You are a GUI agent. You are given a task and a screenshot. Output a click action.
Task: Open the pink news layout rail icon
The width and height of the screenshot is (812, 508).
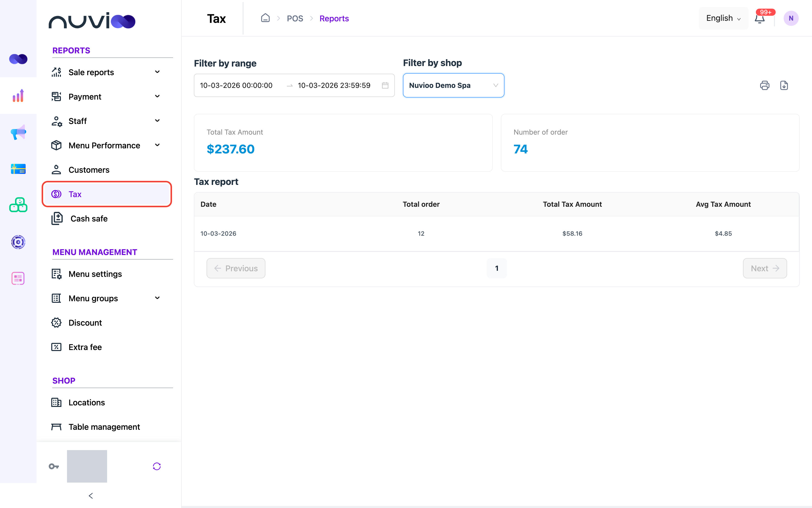point(18,279)
